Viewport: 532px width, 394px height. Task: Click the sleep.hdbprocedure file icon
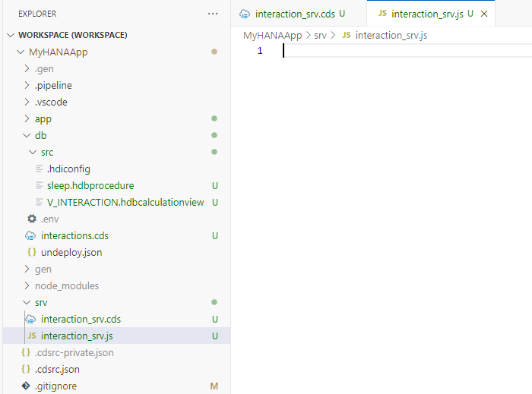(x=40, y=185)
